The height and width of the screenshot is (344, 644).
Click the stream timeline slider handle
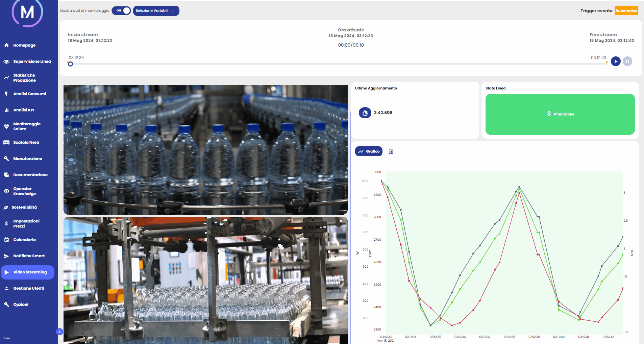[x=70, y=64]
